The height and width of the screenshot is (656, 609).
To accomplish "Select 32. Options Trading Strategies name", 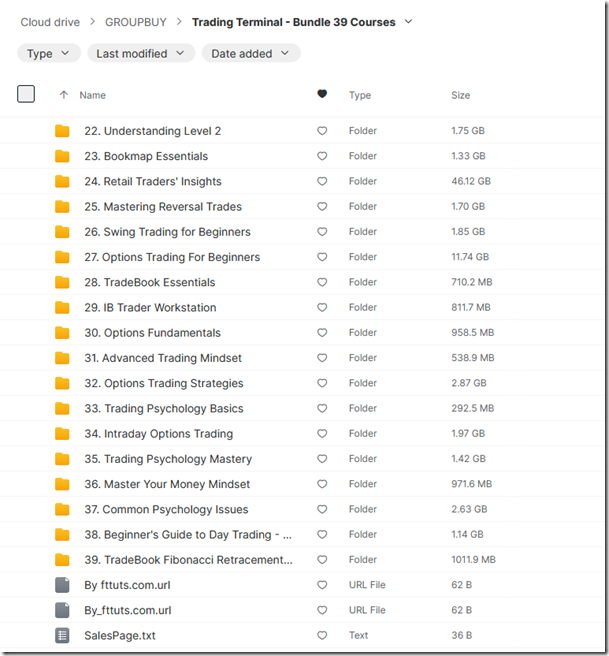I will [x=164, y=383].
